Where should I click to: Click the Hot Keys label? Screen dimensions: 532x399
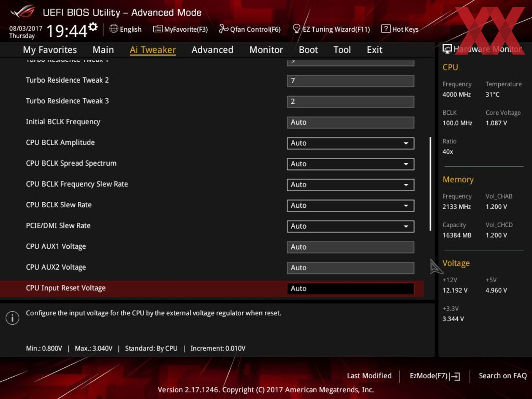[x=405, y=29]
